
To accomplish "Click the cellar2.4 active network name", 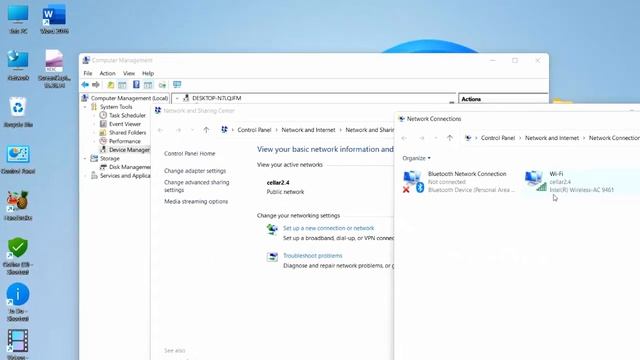I will (x=278, y=182).
